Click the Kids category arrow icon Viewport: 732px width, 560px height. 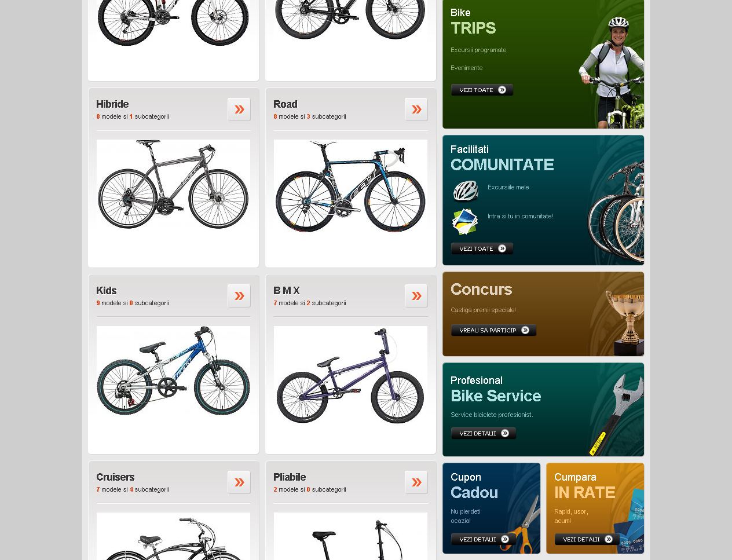click(239, 296)
